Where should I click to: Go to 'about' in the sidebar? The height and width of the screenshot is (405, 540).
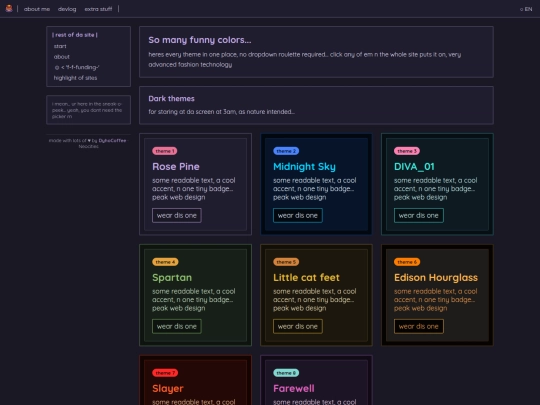[62, 57]
